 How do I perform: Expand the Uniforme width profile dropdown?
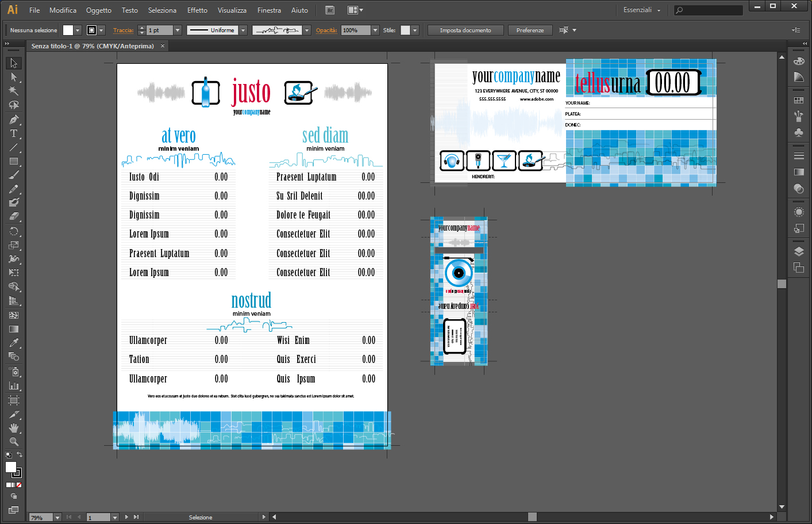coord(243,30)
